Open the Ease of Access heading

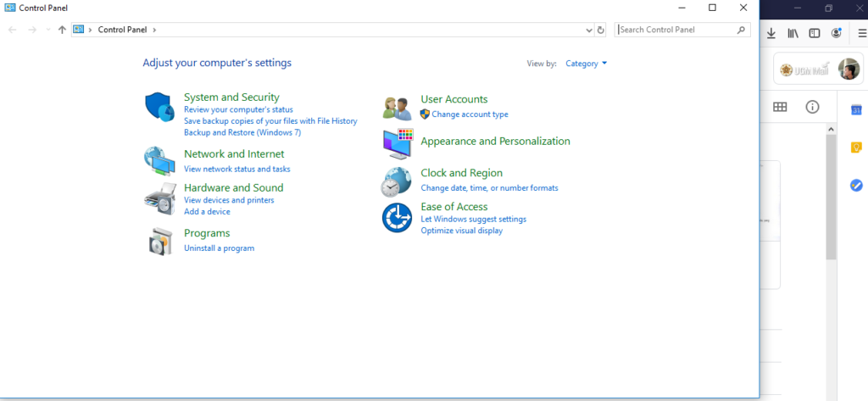[454, 207]
